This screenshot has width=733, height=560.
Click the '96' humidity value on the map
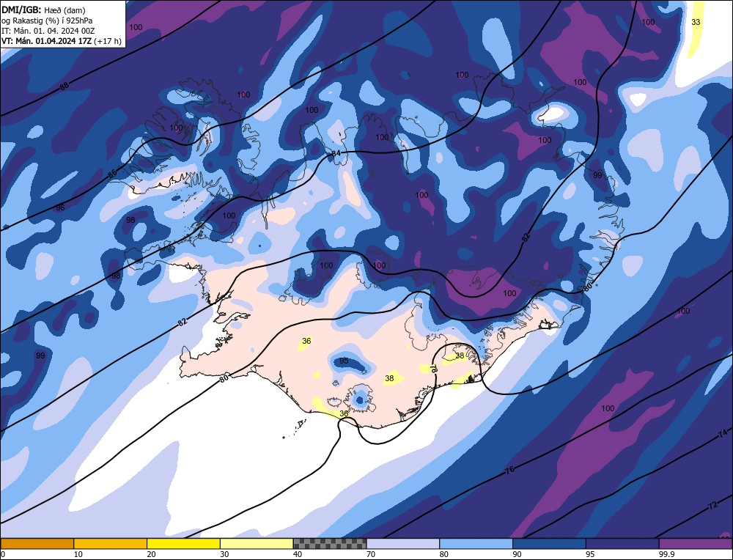[60, 207]
